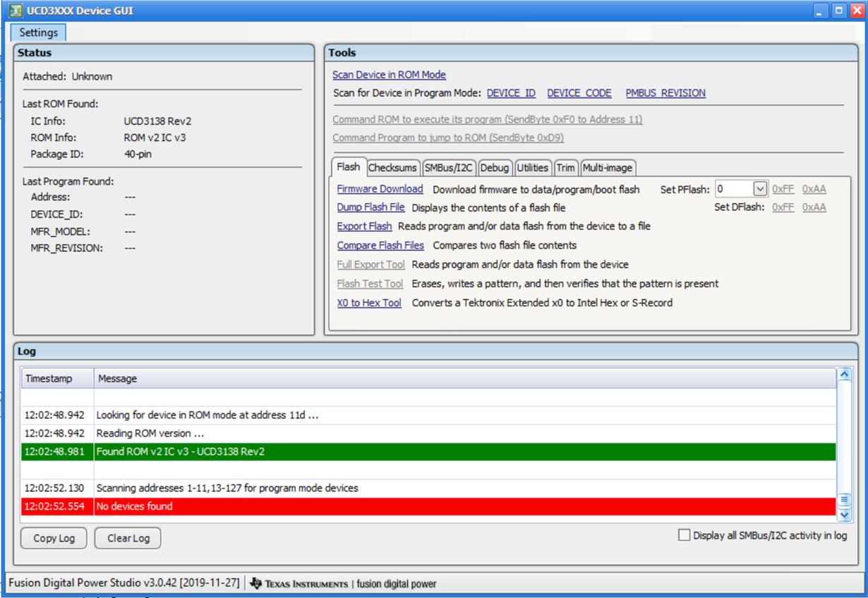The image size is (868, 598).
Task: Click 0xFF link for Set PFlash
Action: point(783,189)
